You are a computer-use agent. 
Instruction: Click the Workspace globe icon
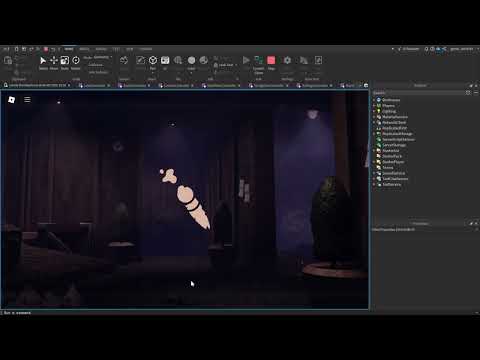(x=379, y=100)
